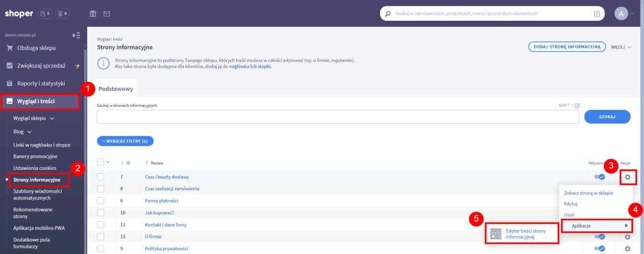Select Edytuj from the context menu
Viewport: 644px width, 254px height.
(x=571, y=203)
